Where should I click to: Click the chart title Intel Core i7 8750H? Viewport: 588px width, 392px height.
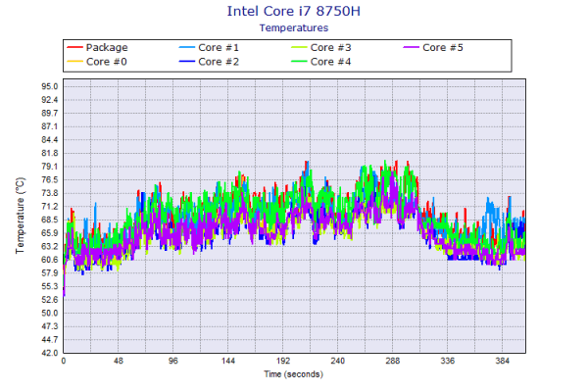point(294,11)
